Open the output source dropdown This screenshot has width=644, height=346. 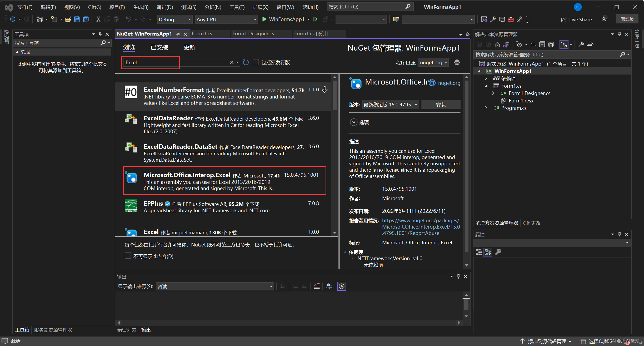pos(215,286)
